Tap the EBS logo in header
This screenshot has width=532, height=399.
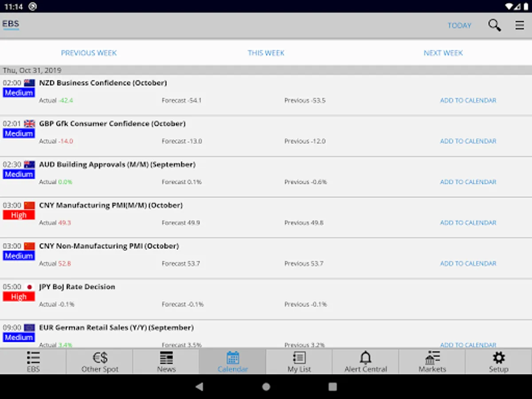coord(11,24)
